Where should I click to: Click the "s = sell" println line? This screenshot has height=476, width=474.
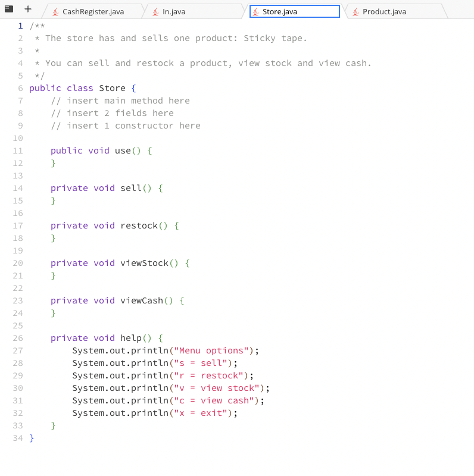pyautogui.click(x=155, y=363)
